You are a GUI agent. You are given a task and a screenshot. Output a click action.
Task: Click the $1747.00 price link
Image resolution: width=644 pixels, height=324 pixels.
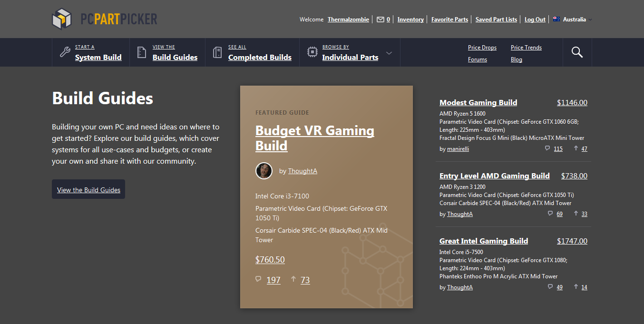pos(572,241)
